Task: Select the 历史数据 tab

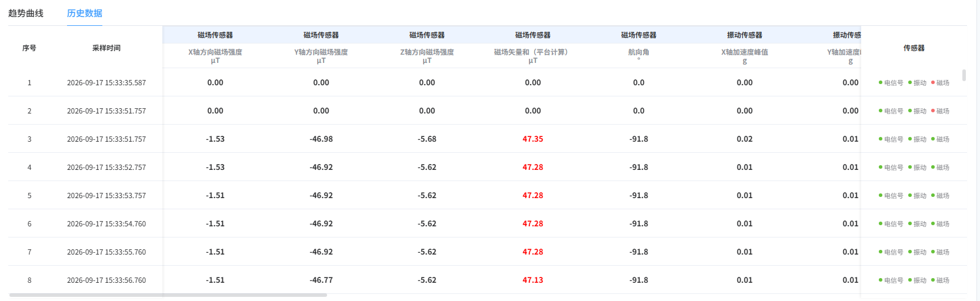Action: (85, 13)
